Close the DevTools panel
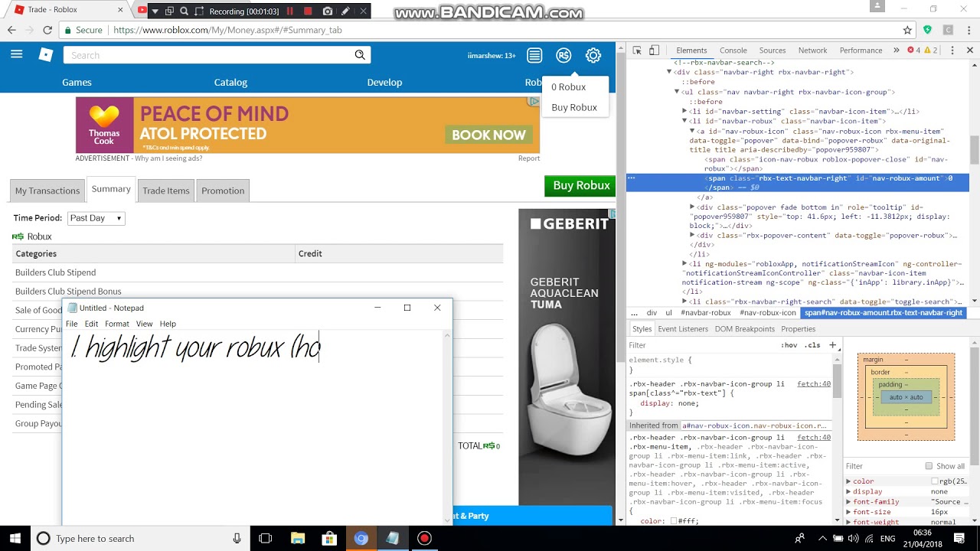The height and width of the screenshot is (551, 980). point(969,50)
